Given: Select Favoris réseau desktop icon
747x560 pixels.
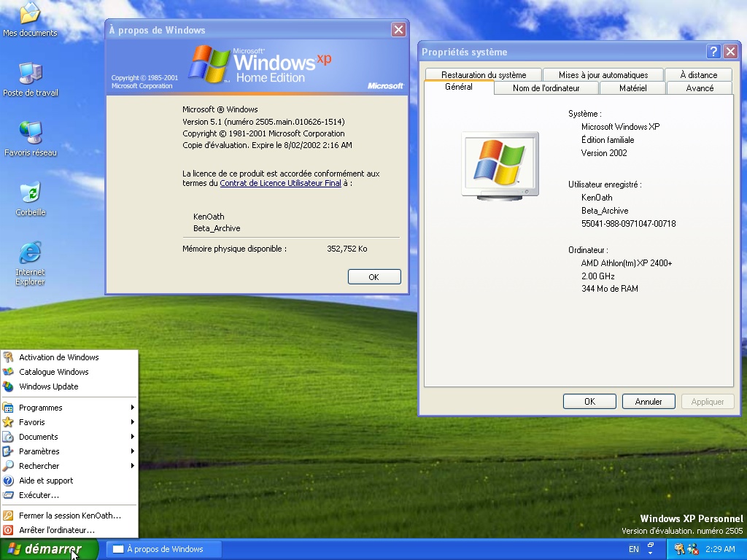Looking at the screenshot, I should pyautogui.click(x=31, y=139).
